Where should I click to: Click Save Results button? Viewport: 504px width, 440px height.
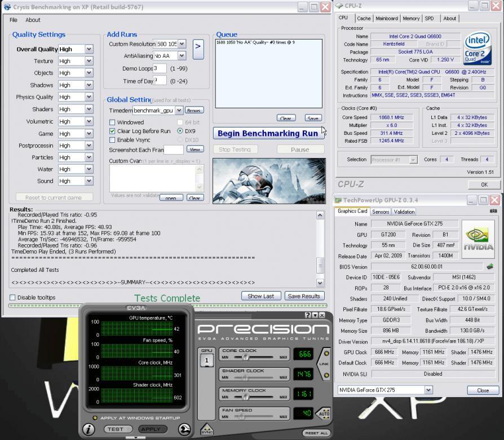click(x=304, y=296)
